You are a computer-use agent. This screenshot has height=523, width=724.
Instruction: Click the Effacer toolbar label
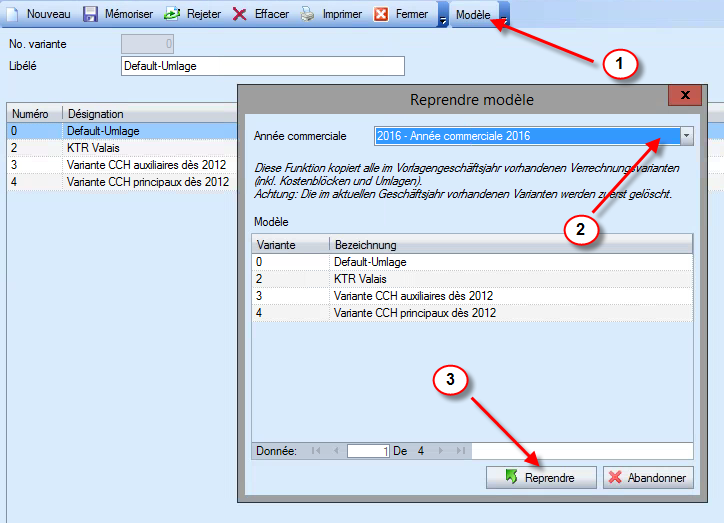272,14
